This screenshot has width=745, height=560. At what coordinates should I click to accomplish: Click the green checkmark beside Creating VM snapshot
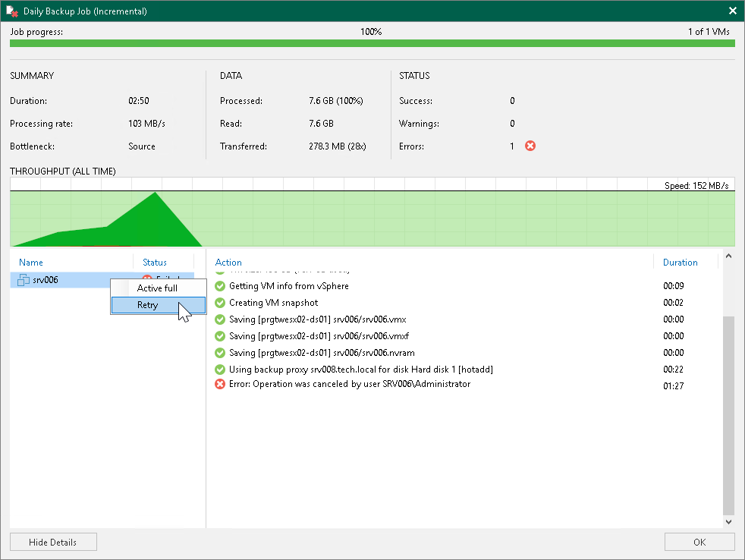(x=220, y=302)
